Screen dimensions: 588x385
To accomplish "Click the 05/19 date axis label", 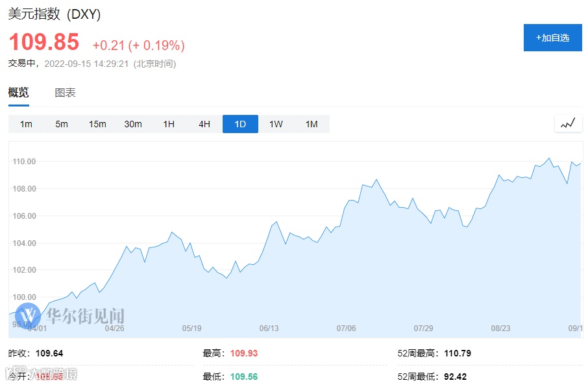I will click(191, 329).
